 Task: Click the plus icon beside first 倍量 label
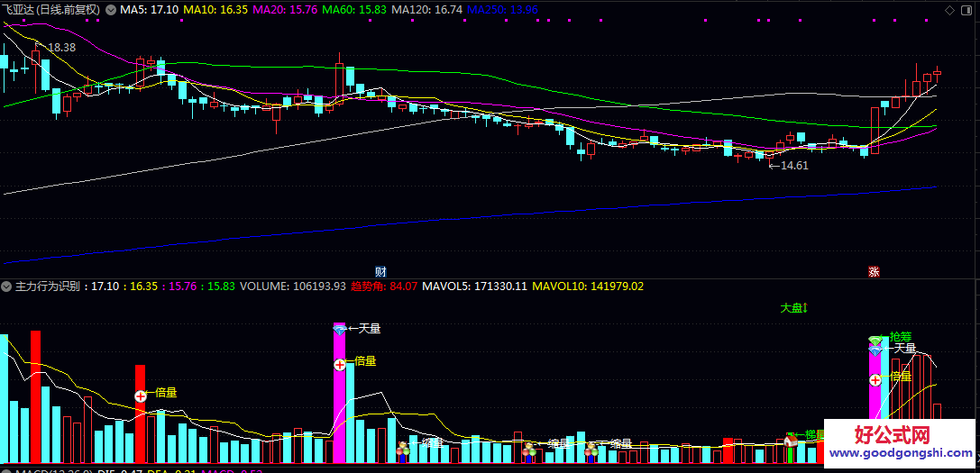tap(141, 395)
